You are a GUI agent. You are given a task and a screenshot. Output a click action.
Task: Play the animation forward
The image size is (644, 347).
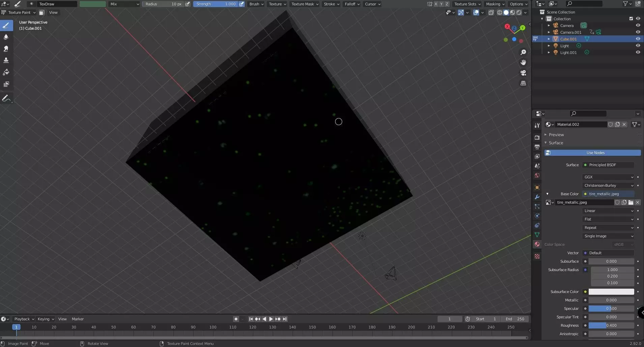click(x=271, y=319)
